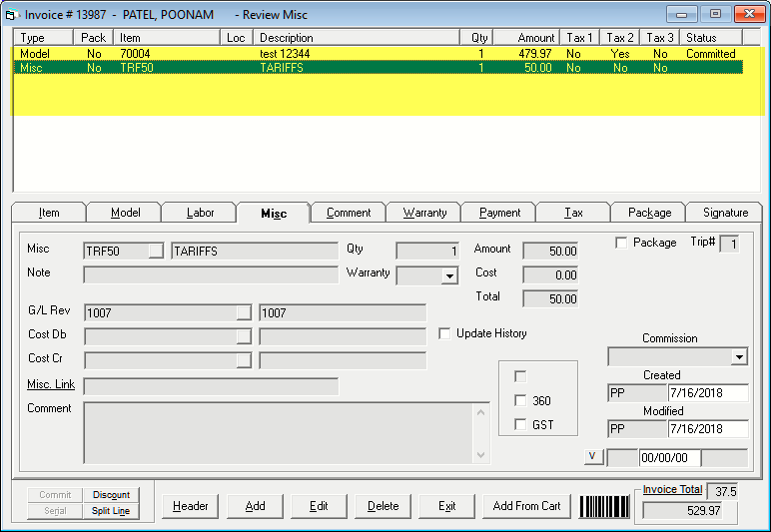The width and height of the screenshot is (771, 532).
Task: Click the Description column header
Action: (x=357, y=38)
